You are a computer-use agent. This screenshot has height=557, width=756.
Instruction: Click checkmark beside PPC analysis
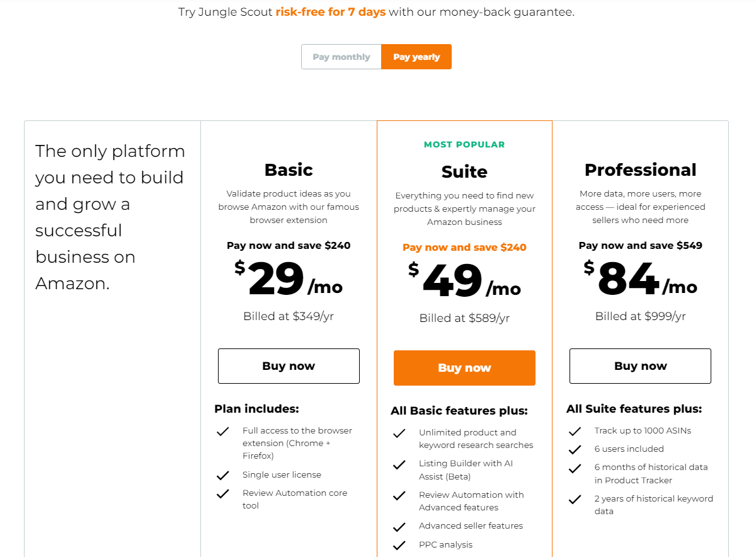point(399,546)
